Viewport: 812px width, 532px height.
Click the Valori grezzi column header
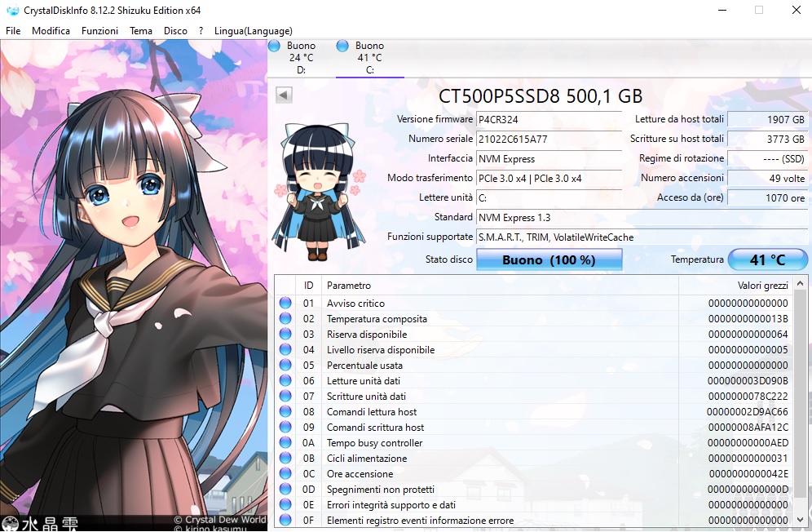pos(735,286)
